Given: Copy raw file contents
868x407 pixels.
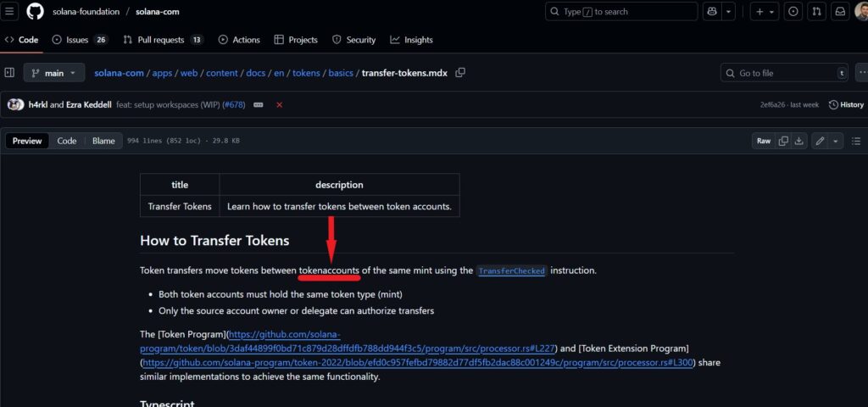Looking at the screenshot, I should (x=784, y=141).
